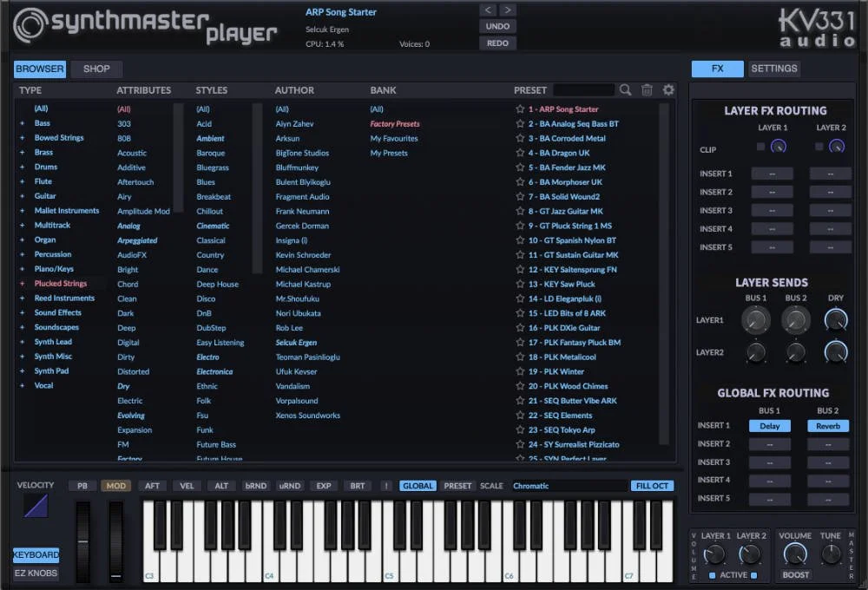Image resolution: width=868 pixels, height=590 pixels.
Task: Adjust the LAYER1 BUS 1 send knob
Action: pyautogui.click(x=755, y=319)
